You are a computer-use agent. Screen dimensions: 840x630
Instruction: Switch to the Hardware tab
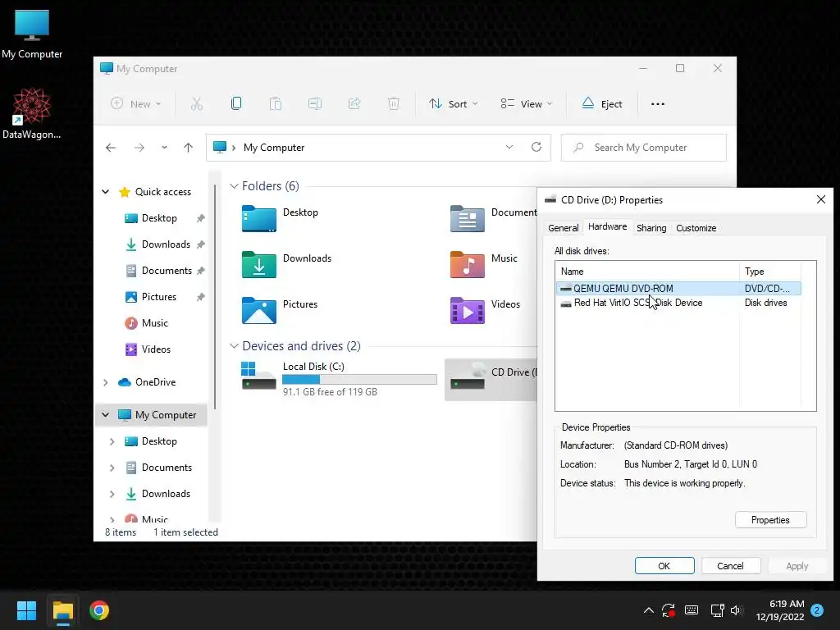tap(608, 226)
